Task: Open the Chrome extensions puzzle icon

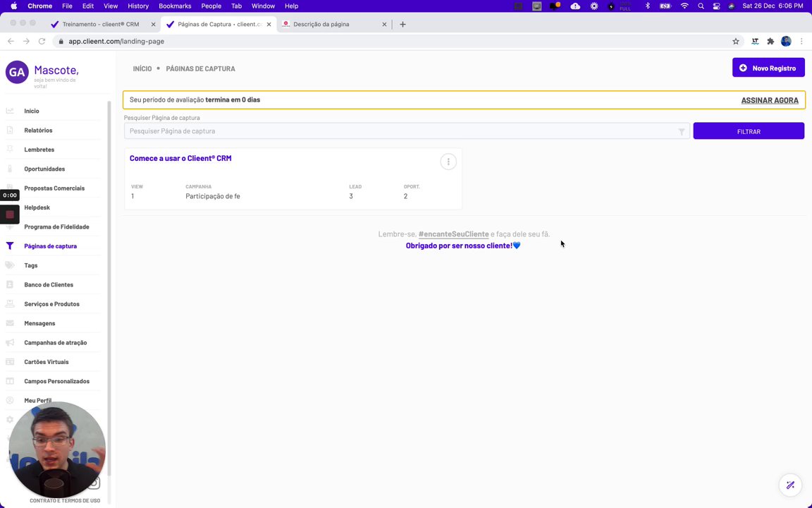Action: (770, 42)
